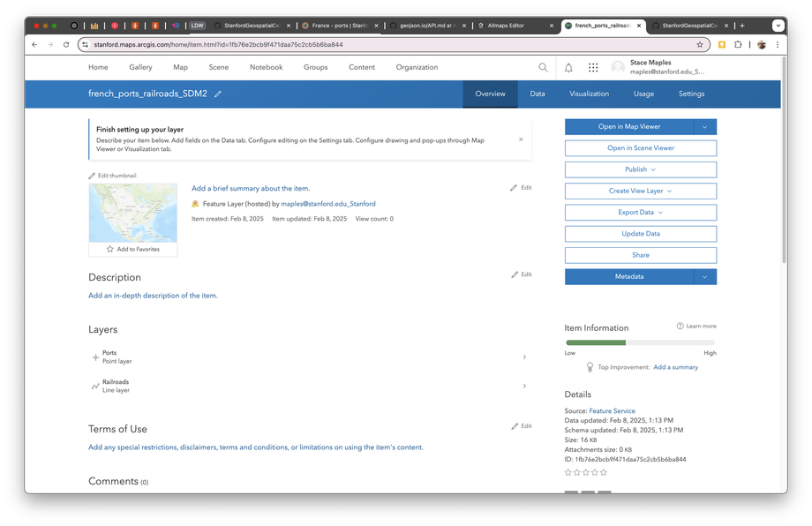Click the Share button
Screen dimensions: 812x526
(641, 255)
